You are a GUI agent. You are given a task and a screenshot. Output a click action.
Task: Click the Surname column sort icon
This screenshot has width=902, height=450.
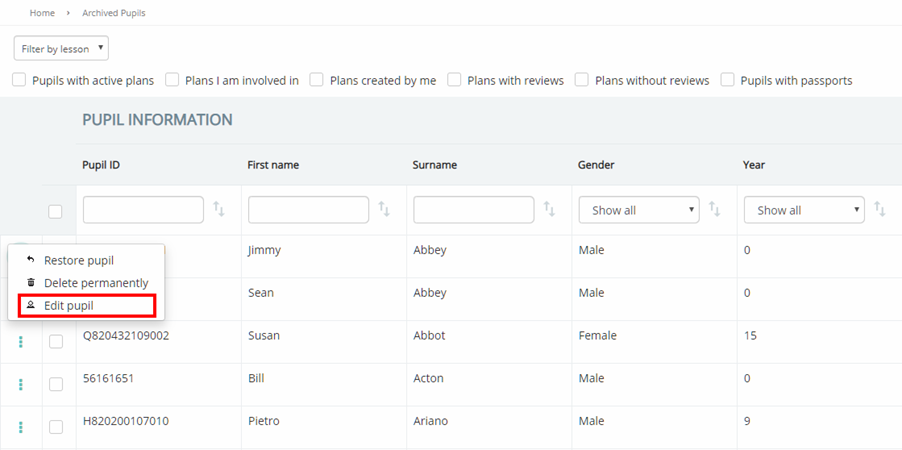point(549,209)
